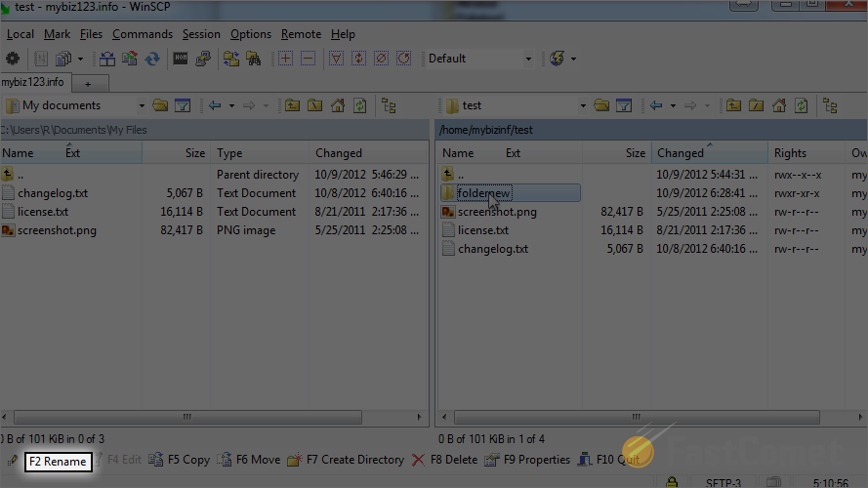Open local folder browse icon

click(160, 105)
